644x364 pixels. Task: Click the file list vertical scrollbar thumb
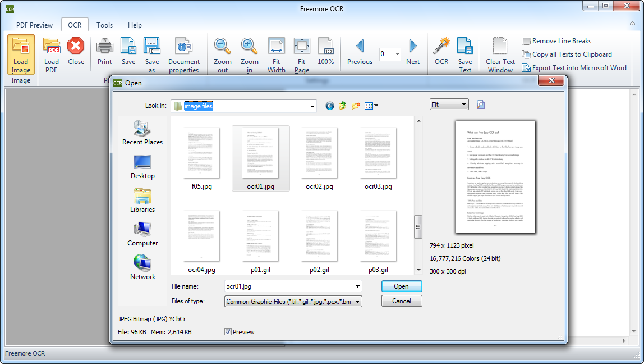click(x=418, y=226)
